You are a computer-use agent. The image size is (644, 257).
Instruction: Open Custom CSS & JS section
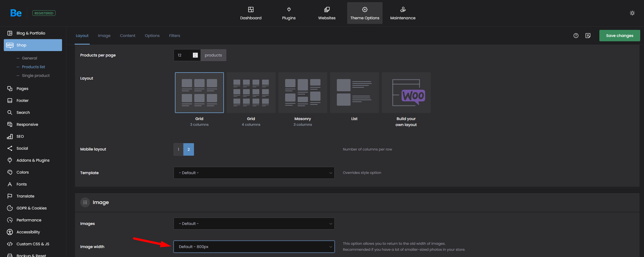[x=33, y=244]
